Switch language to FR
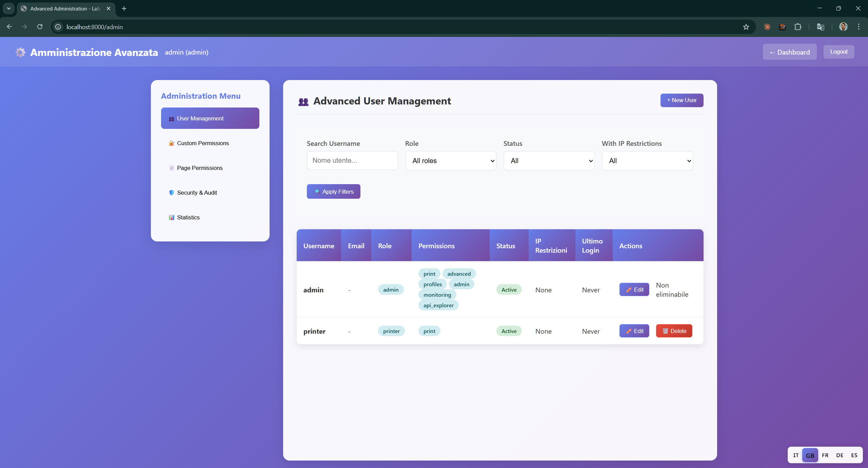Screen dimensions: 868x468 tap(825, 455)
